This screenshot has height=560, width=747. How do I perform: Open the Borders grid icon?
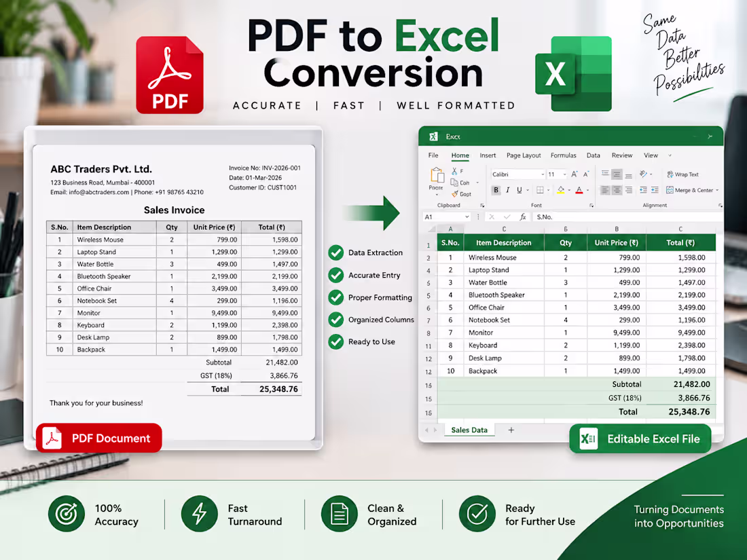[x=540, y=190]
